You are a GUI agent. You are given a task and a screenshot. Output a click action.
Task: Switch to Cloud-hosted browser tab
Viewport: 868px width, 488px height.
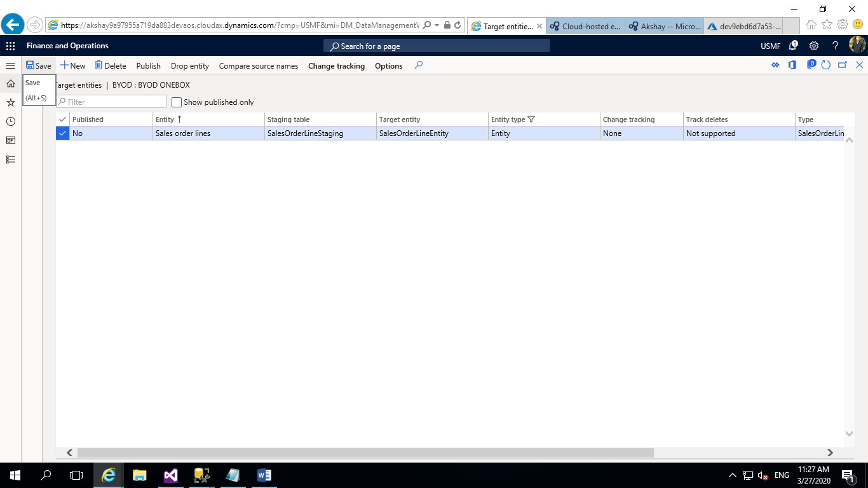(586, 26)
